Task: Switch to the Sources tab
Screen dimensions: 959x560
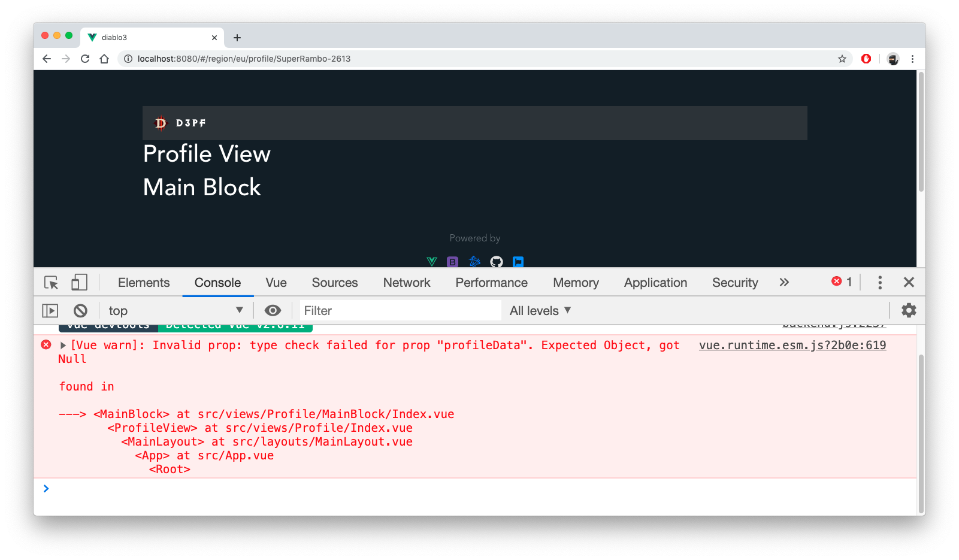Action: point(335,283)
